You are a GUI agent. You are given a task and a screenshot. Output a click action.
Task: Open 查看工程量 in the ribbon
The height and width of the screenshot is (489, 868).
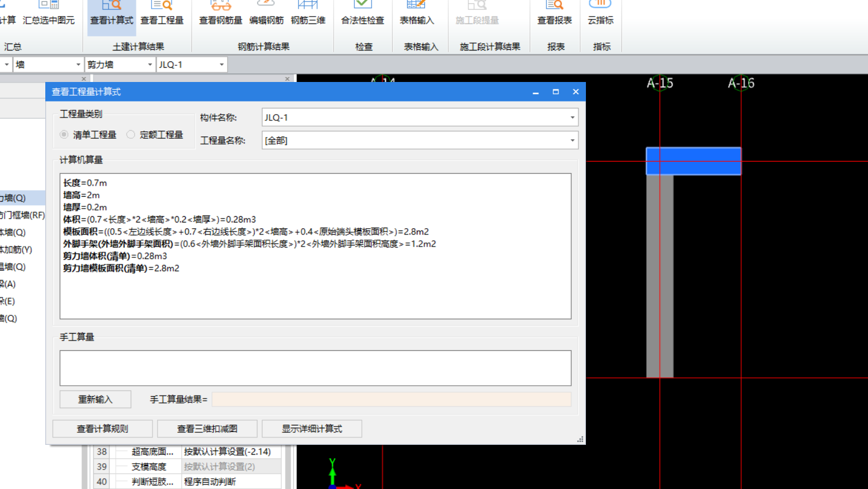point(162,13)
